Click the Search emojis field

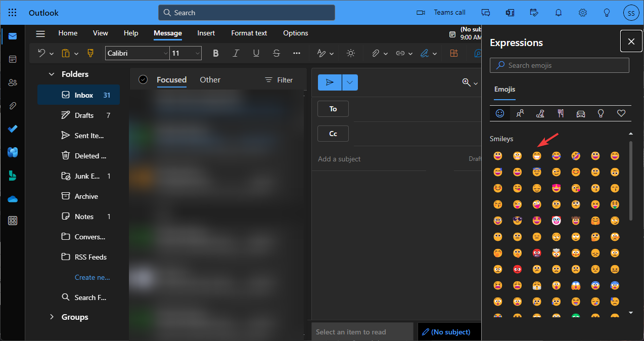560,65
